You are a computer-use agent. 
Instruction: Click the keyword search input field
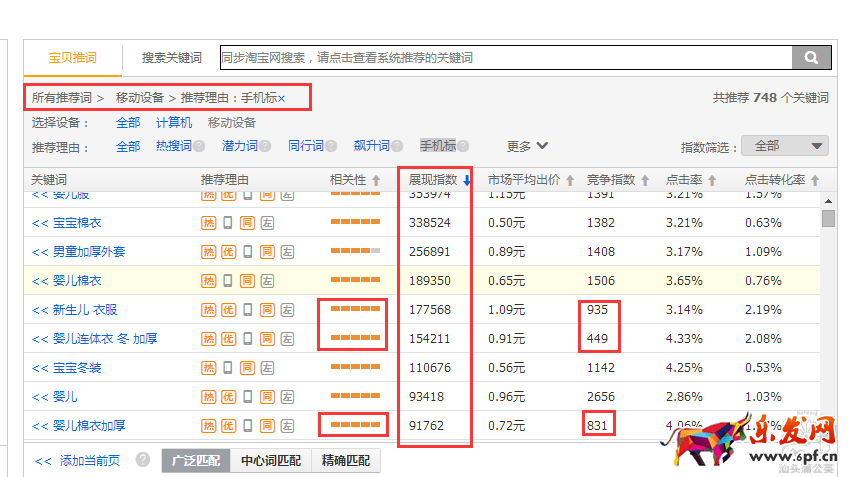click(x=505, y=58)
